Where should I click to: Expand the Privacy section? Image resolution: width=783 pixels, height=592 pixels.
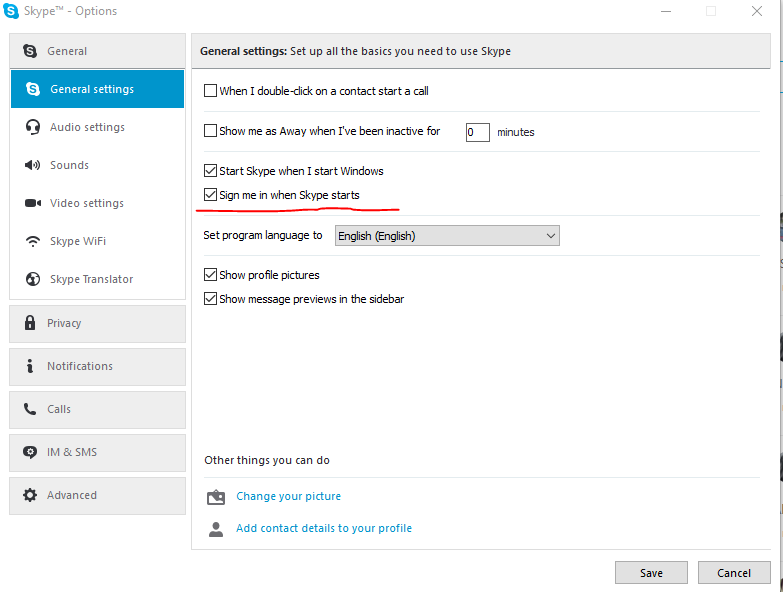coord(97,323)
